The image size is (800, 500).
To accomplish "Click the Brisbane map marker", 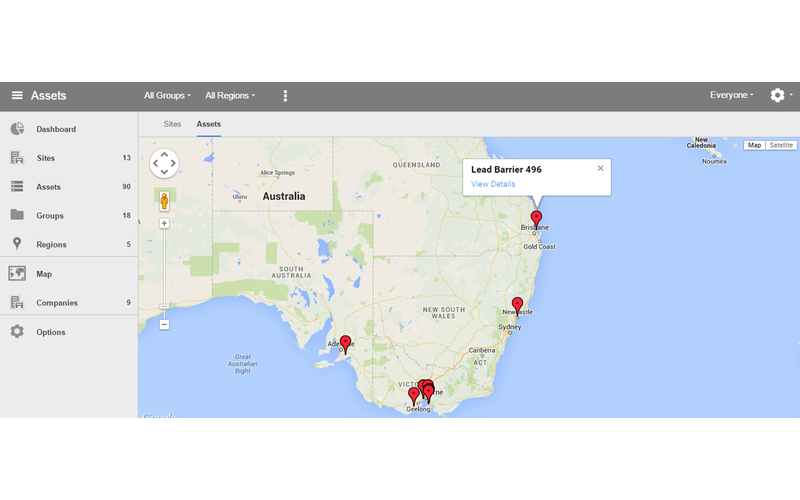I will coord(536,220).
